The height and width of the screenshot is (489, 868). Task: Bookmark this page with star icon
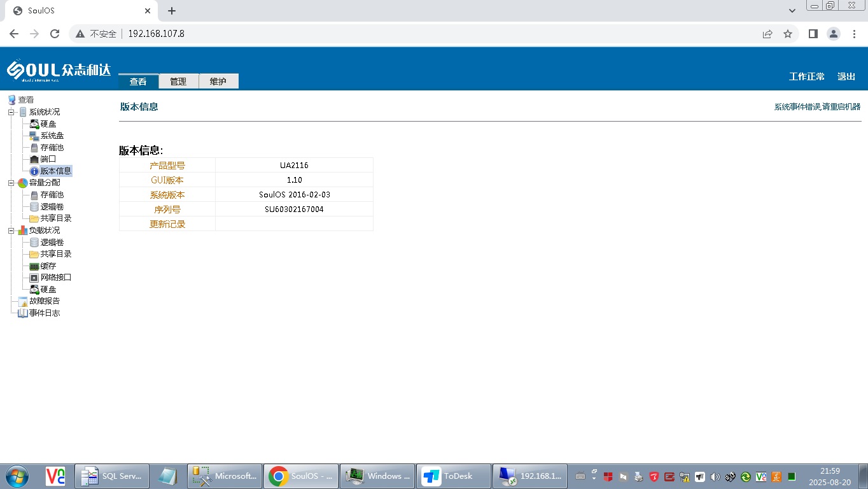[x=788, y=34]
